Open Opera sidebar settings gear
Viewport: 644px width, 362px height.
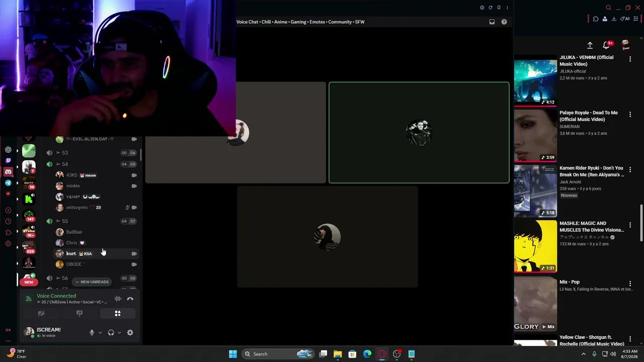(8, 243)
